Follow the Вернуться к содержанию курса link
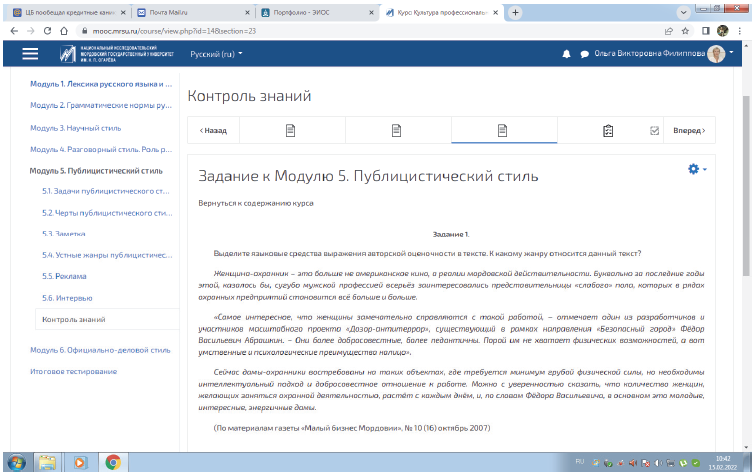 (255, 203)
